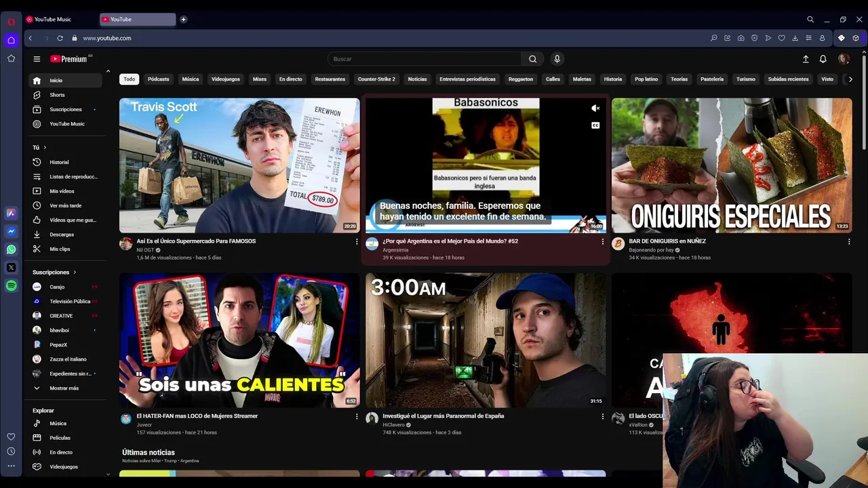
Task: Open Shorts in the left sidebar
Action: click(x=65, y=95)
